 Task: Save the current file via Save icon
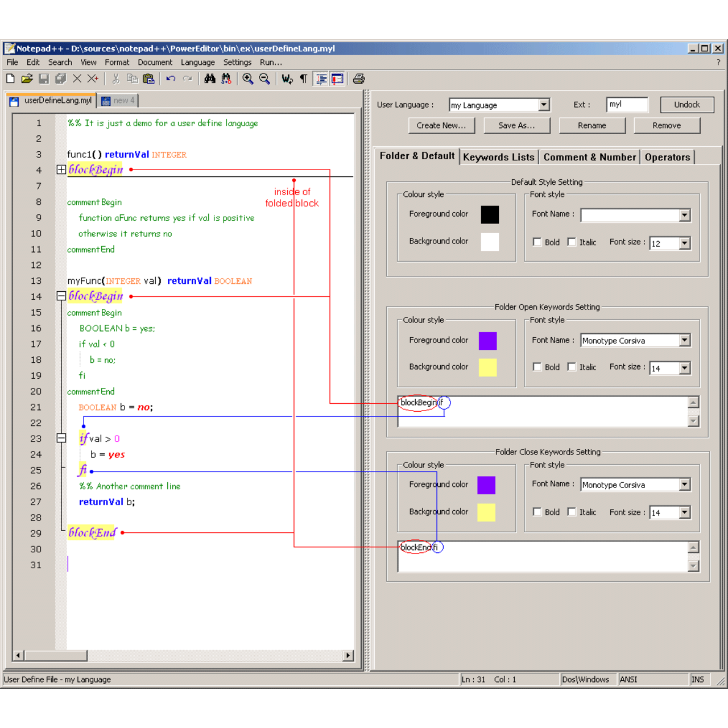44,78
